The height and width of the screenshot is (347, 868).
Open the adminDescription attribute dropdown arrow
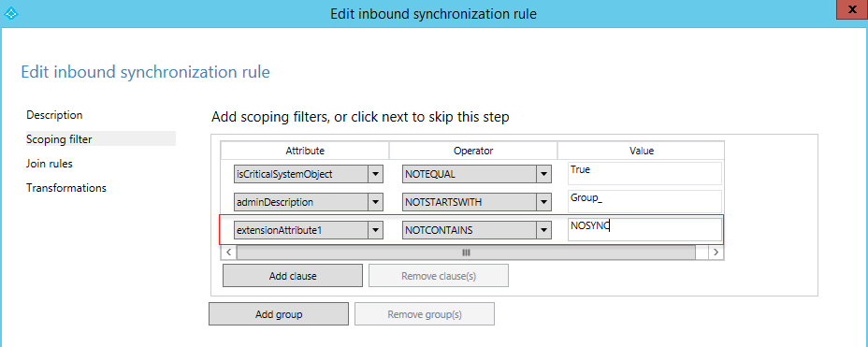(x=376, y=202)
